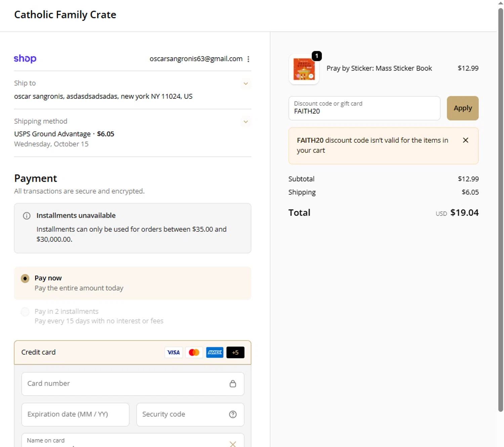This screenshot has width=504, height=447.
Task: Dismiss the FAITH20 invalid code message
Action: tap(466, 140)
